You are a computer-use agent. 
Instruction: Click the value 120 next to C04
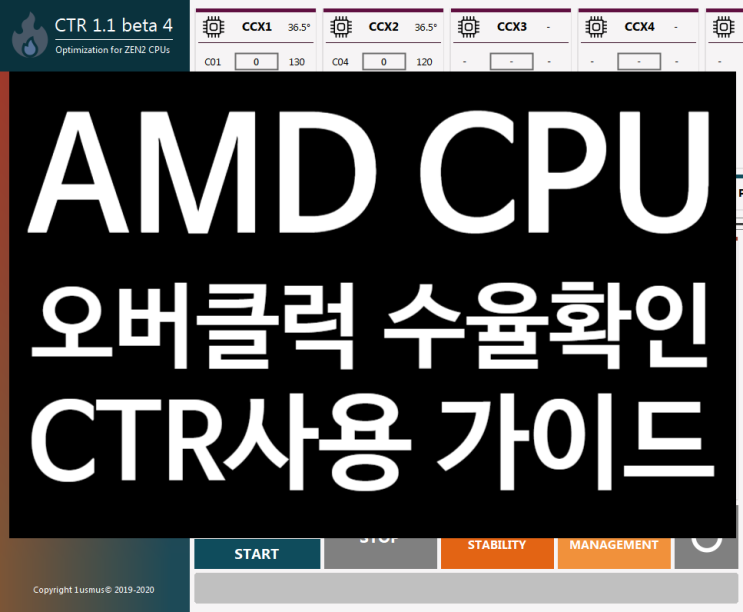[424, 62]
